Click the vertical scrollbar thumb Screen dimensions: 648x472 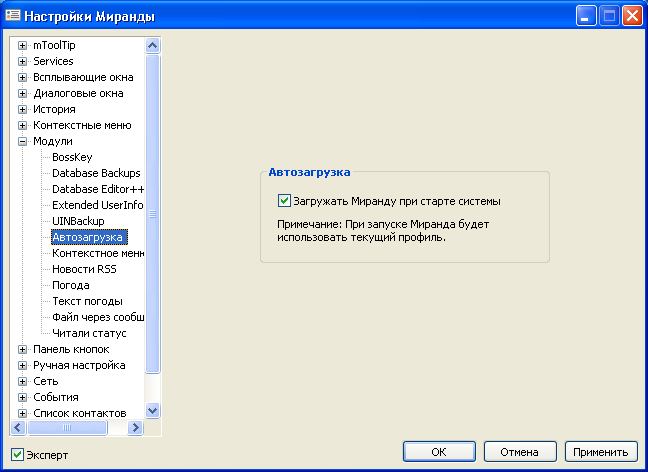[152, 214]
